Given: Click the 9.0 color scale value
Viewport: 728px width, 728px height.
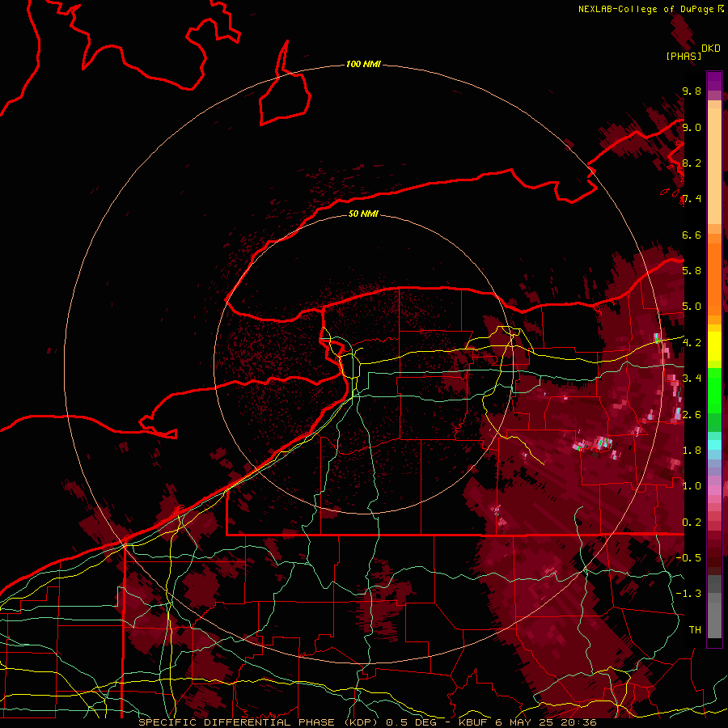Looking at the screenshot, I should [692, 127].
